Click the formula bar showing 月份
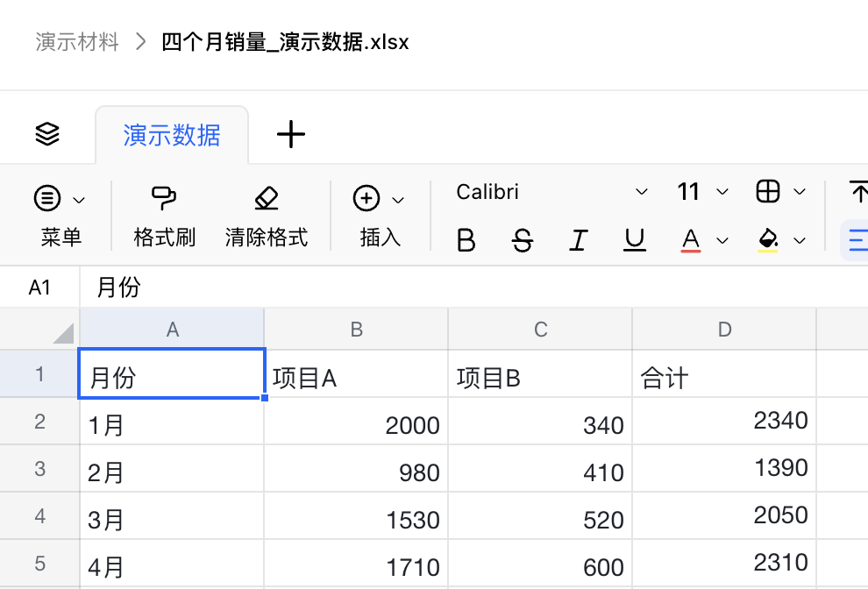This screenshot has height=589, width=868. (x=474, y=287)
